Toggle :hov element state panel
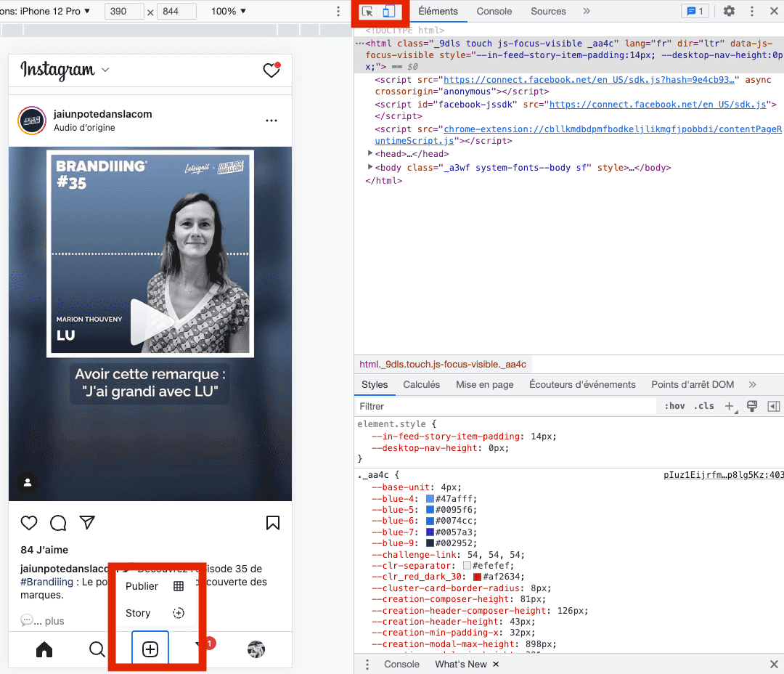The width and height of the screenshot is (784, 674). pyautogui.click(x=674, y=406)
